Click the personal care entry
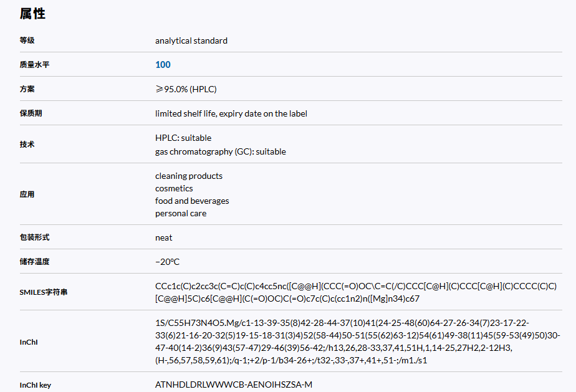This screenshot has height=392, width=576. (x=181, y=213)
